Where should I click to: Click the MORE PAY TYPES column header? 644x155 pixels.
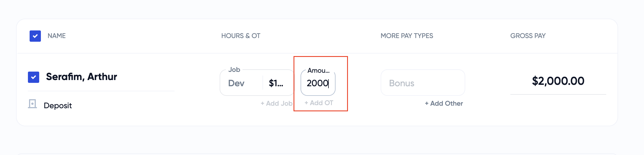tap(407, 36)
